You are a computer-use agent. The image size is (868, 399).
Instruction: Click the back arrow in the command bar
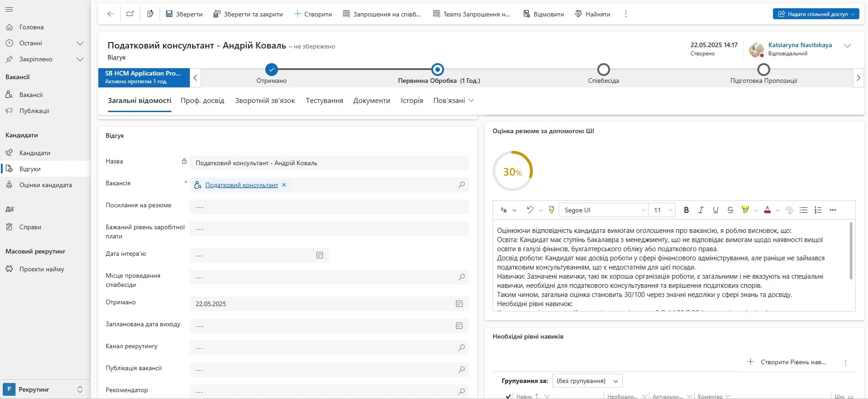click(x=110, y=14)
